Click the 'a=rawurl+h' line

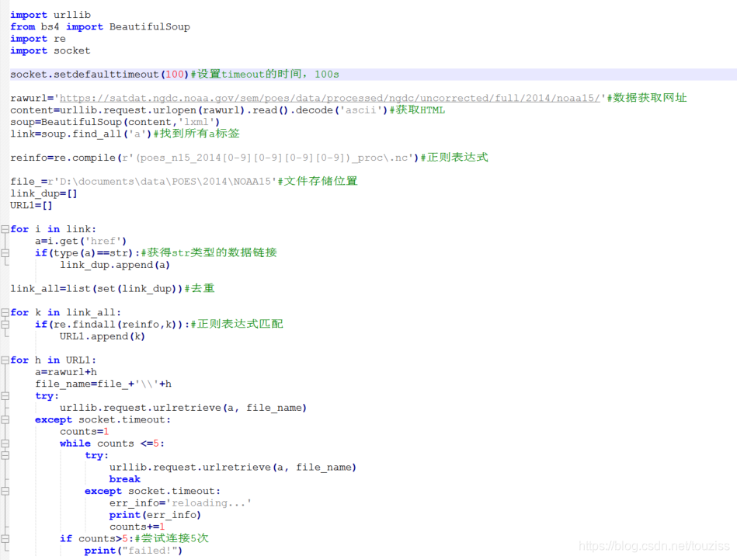[66, 372]
